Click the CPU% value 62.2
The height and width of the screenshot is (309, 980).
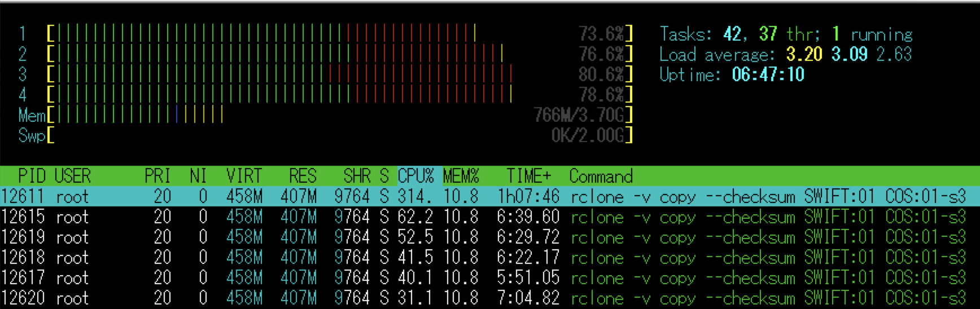[415, 217]
